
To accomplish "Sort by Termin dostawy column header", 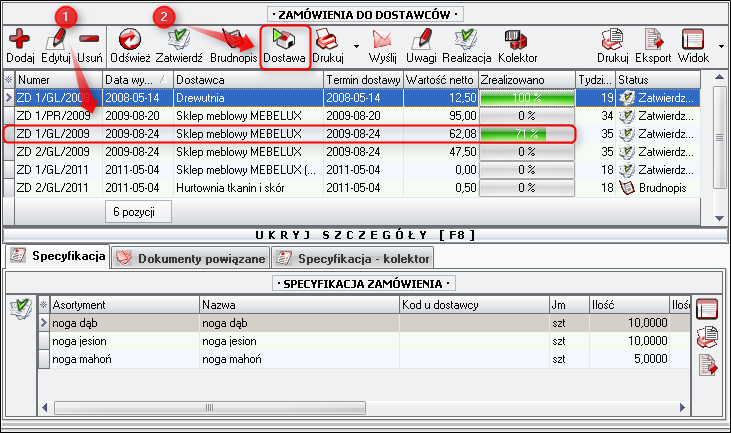I will (x=363, y=80).
